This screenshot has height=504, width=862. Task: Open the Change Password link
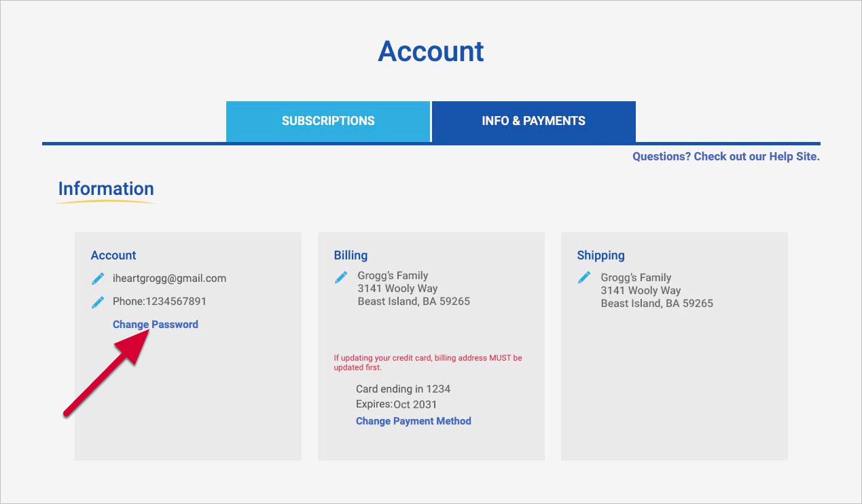pyautogui.click(x=156, y=325)
